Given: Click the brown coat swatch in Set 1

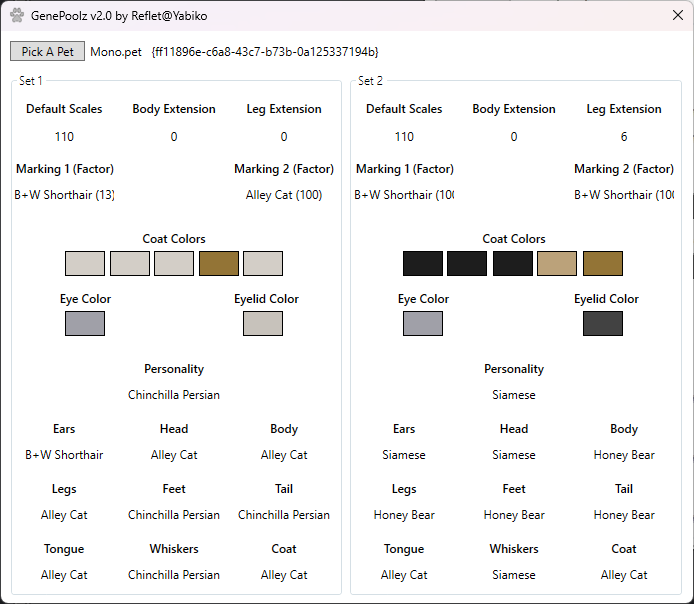Looking at the screenshot, I should (219, 263).
